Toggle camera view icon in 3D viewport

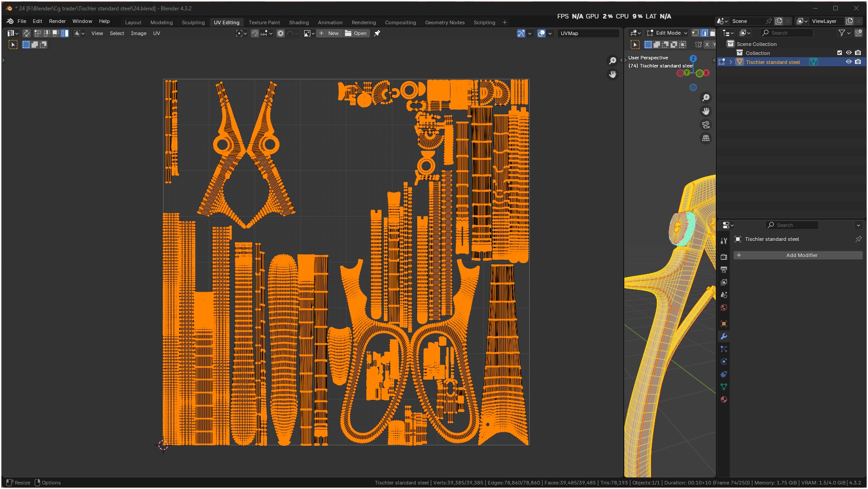click(x=706, y=125)
